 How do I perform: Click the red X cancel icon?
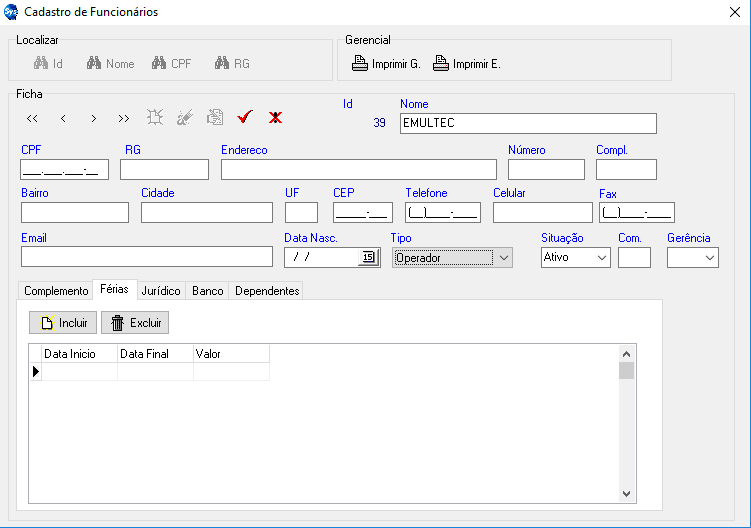tap(275, 118)
